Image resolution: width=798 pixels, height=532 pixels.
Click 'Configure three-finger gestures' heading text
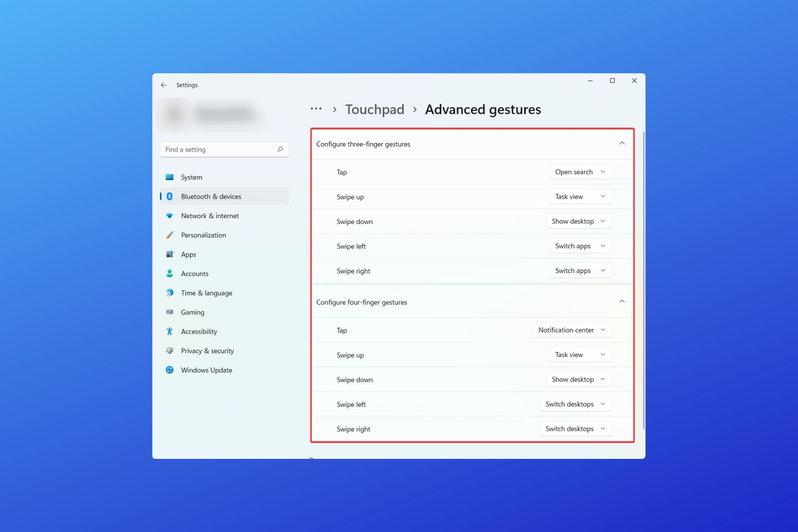pyautogui.click(x=363, y=144)
